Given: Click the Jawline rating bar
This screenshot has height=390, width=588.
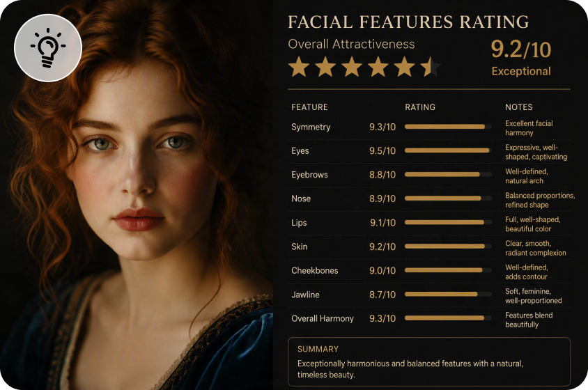Looking at the screenshot, I should point(448,295).
